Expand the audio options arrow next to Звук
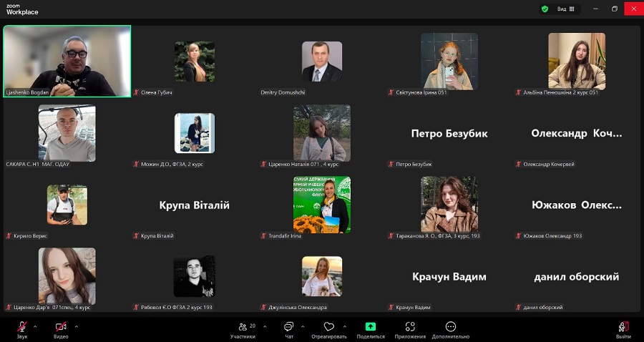The height and width of the screenshot is (342, 644). tap(37, 326)
